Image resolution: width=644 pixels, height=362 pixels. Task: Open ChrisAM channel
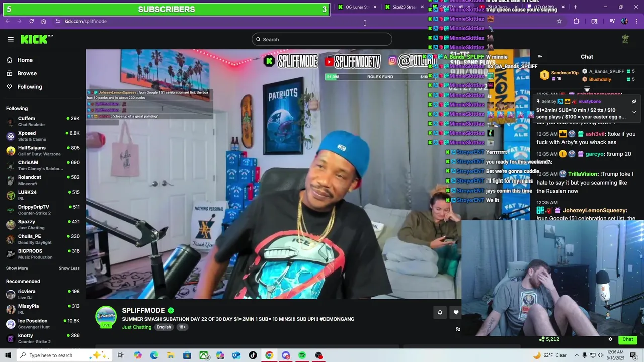point(43,165)
